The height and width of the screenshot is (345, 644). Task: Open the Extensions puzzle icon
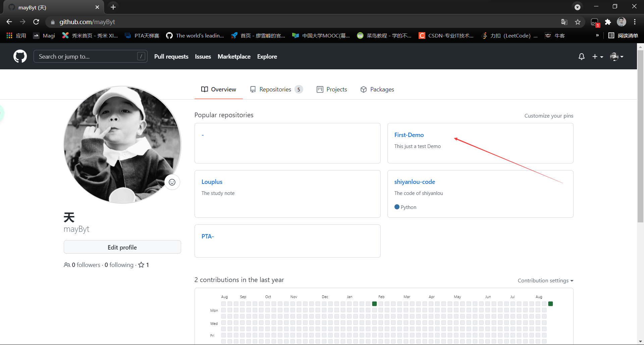[x=608, y=22]
